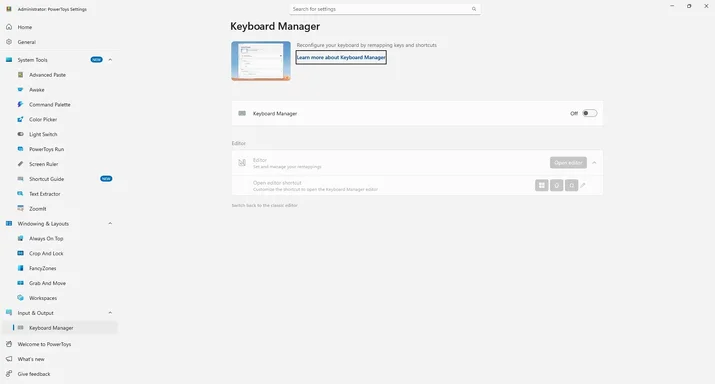Click the Grab And Move icon

[21, 283]
